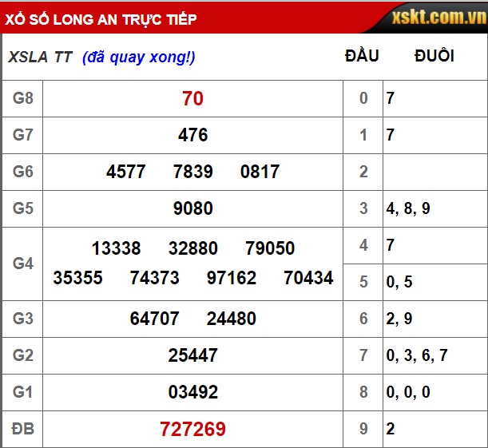Click the G5 prize number 9080
The width and height of the screenshot is (488, 448).
[192, 208]
